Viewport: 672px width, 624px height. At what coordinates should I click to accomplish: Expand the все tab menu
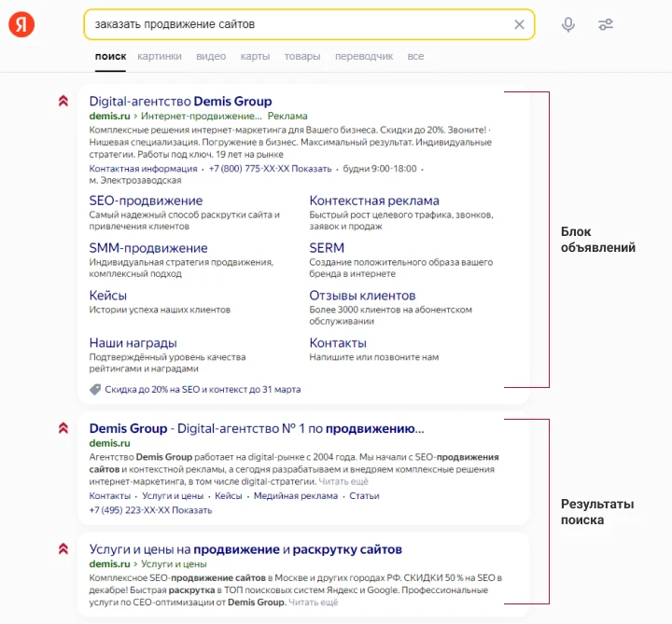(x=415, y=56)
